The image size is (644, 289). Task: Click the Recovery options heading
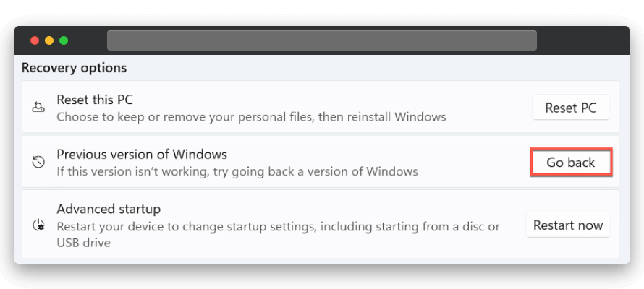point(74,68)
